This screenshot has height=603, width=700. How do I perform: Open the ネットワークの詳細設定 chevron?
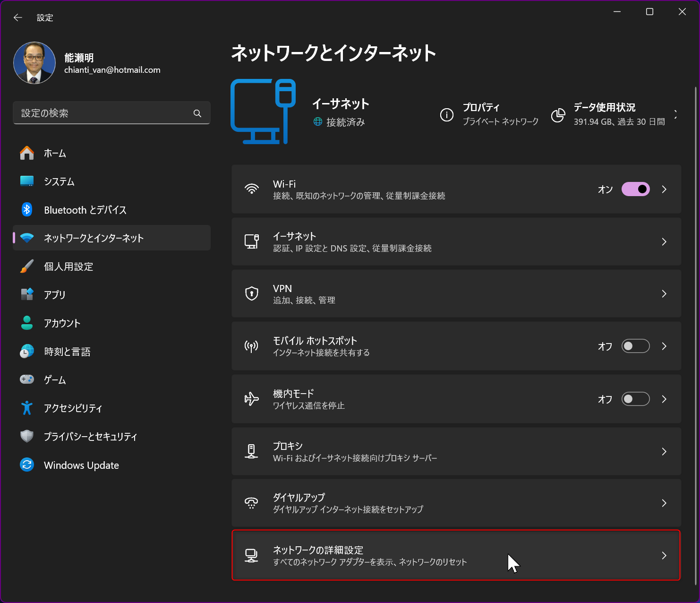[664, 555]
